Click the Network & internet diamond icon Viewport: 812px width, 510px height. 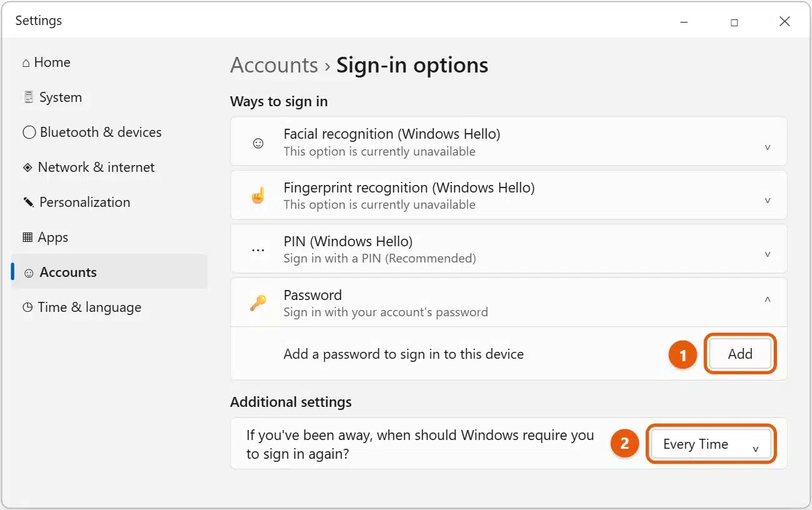pyautogui.click(x=28, y=167)
